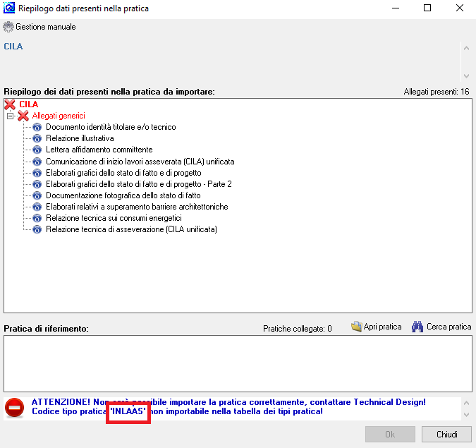Click icon of Lettera affidamento committente
The height and width of the screenshot is (448, 476).
(x=37, y=150)
